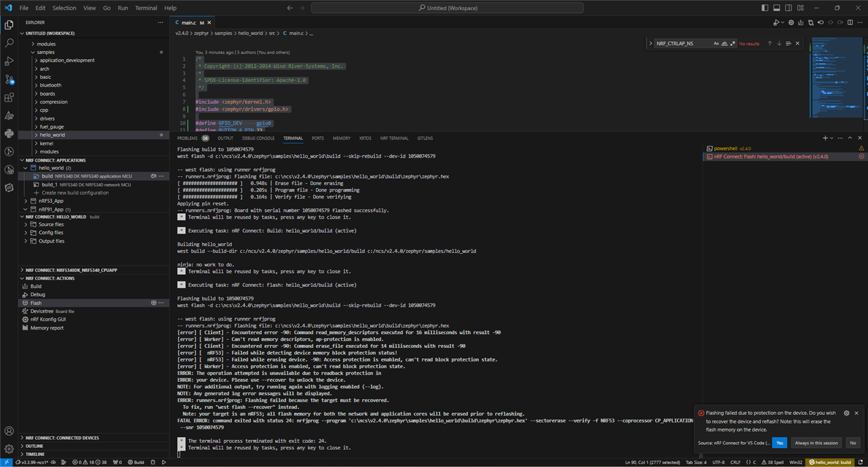Open the Python extension sidebar icon
Screen dimensions: 868x467
pos(9,134)
